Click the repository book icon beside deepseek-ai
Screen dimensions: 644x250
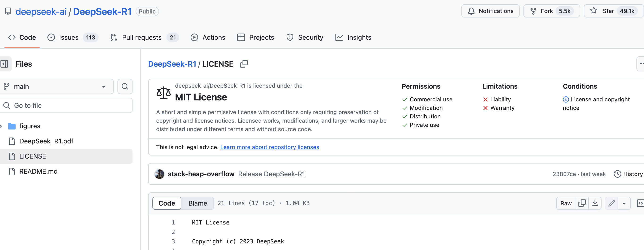pyautogui.click(x=8, y=12)
